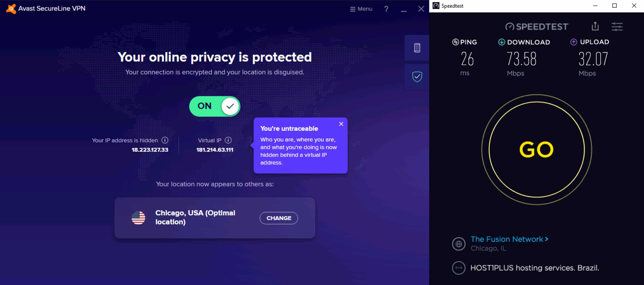Click the Avast logo icon

pyautogui.click(x=11, y=9)
